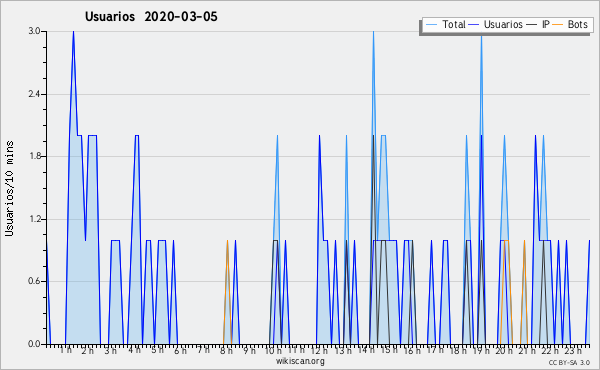Click the '1 h' x-axis label
This screenshot has width=600, height=370.
click(x=65, y=350)
